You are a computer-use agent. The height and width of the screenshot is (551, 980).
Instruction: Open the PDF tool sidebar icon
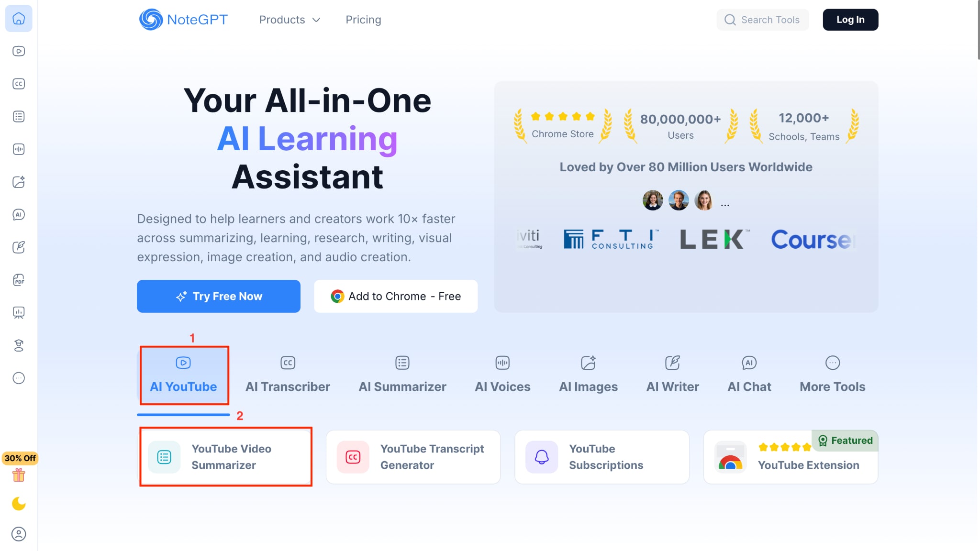pos(19,280)
